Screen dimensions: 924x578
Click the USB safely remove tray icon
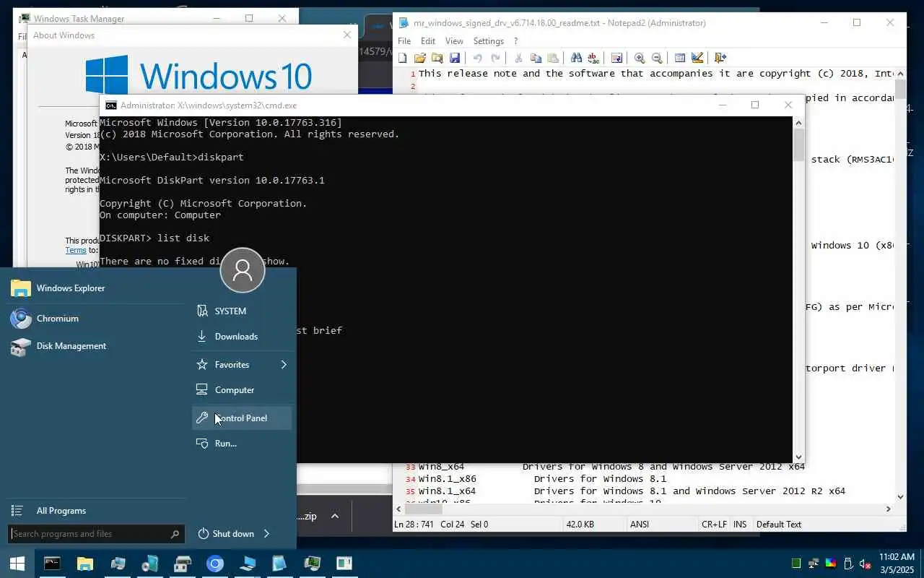coord(847,564)
